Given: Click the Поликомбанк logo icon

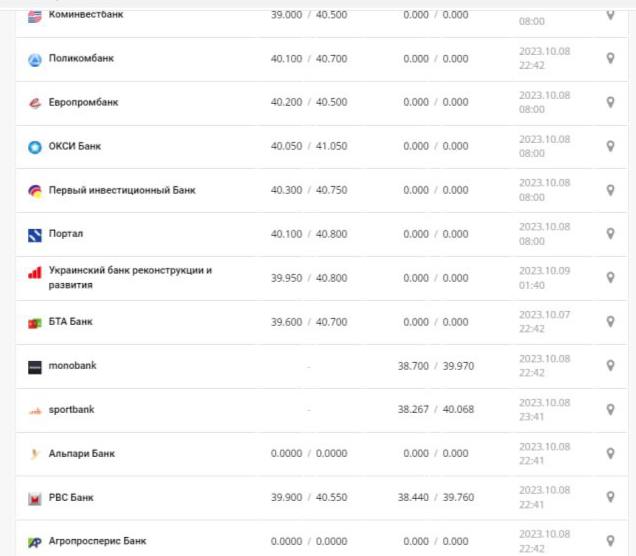Looking at the screenshot, I should coord(35,59).
